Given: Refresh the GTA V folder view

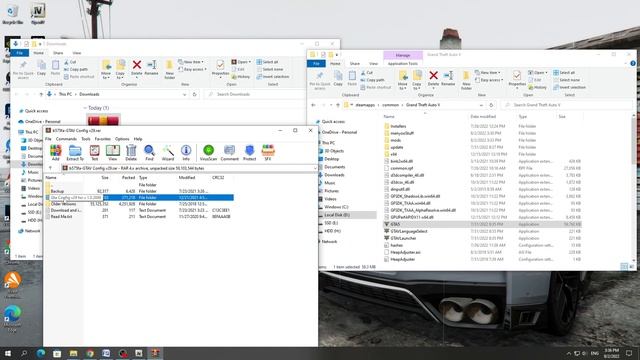Looking at the screenshot, I should pyautogui.click(x=491, y=105).
